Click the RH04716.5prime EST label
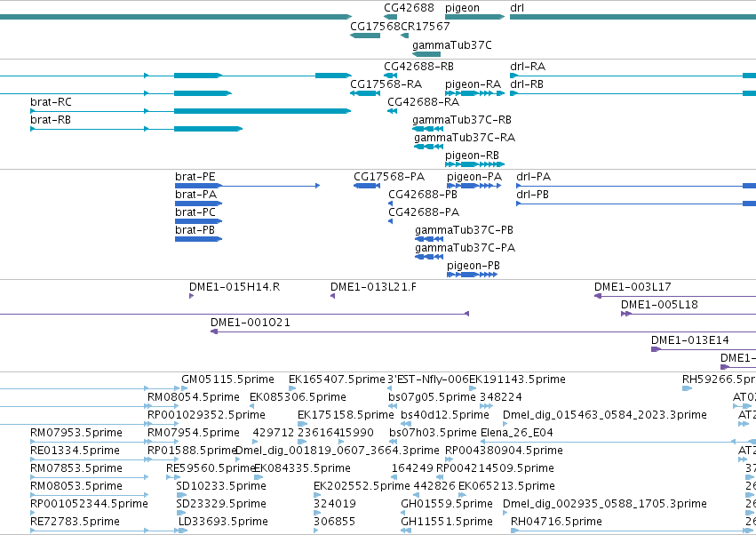Screen dimensions: 756x535 556,523
